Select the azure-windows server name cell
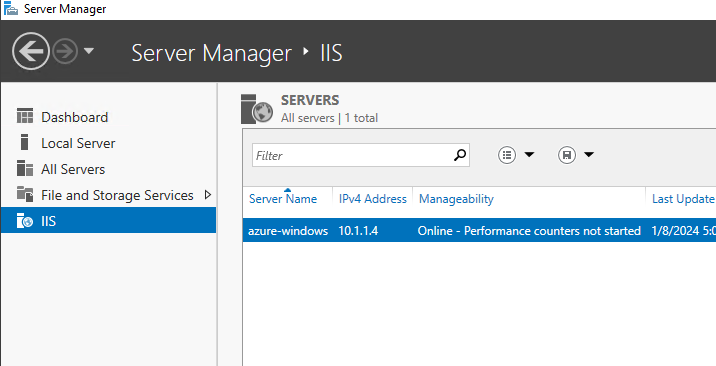This screenshot has height=366, width=716. click(288, 231)
